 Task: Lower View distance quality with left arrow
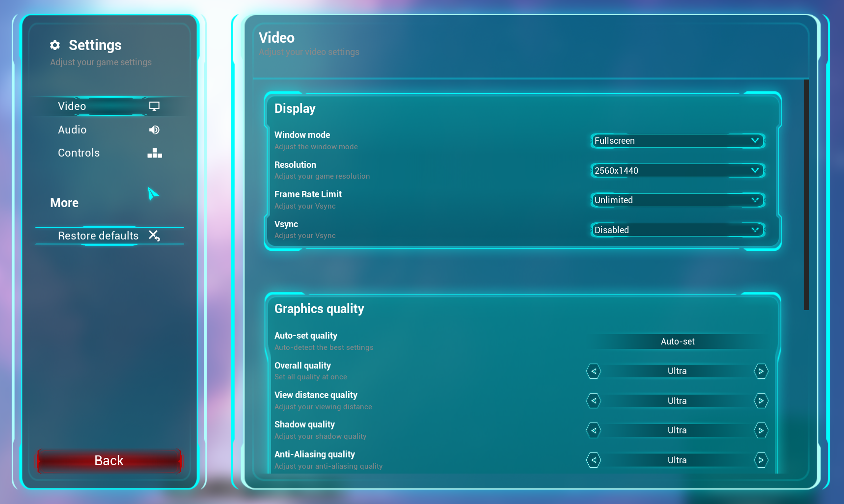coord(594,401)
